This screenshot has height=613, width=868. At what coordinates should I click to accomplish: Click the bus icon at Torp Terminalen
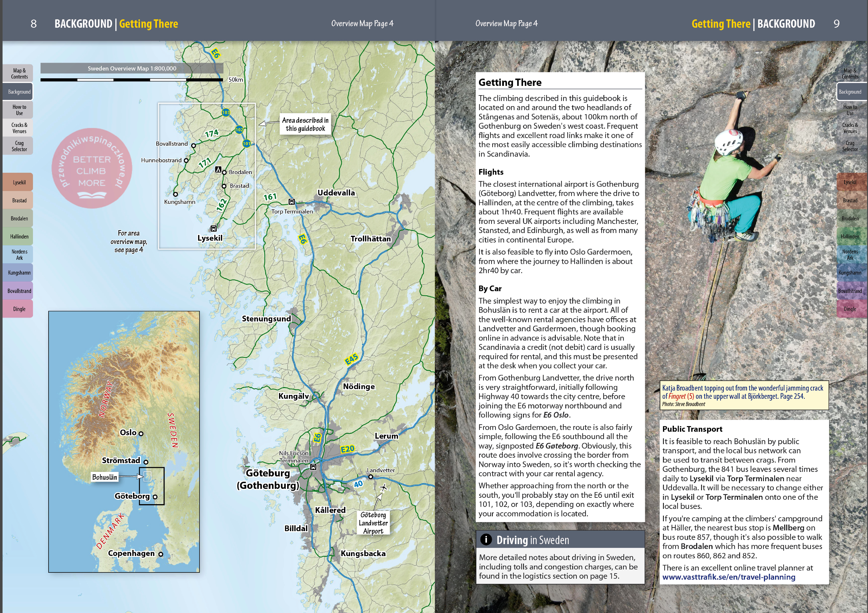tap(291, 202)
